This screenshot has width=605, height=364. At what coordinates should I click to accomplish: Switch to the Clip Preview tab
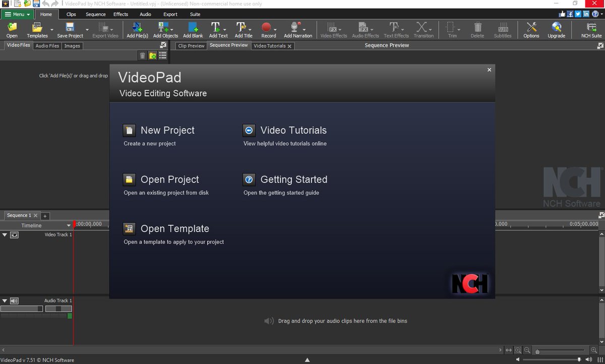click(x=191, y=46)
